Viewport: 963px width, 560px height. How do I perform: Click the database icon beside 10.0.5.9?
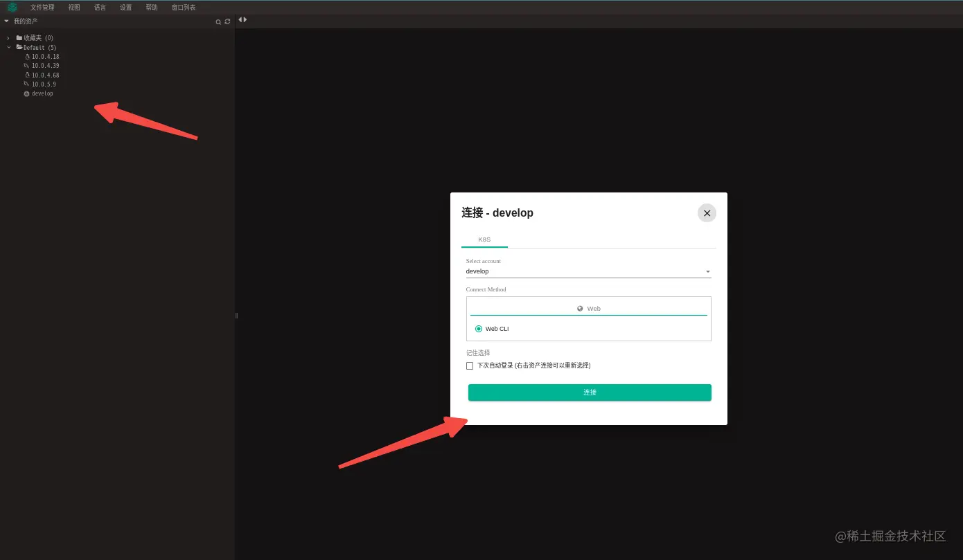26,84
